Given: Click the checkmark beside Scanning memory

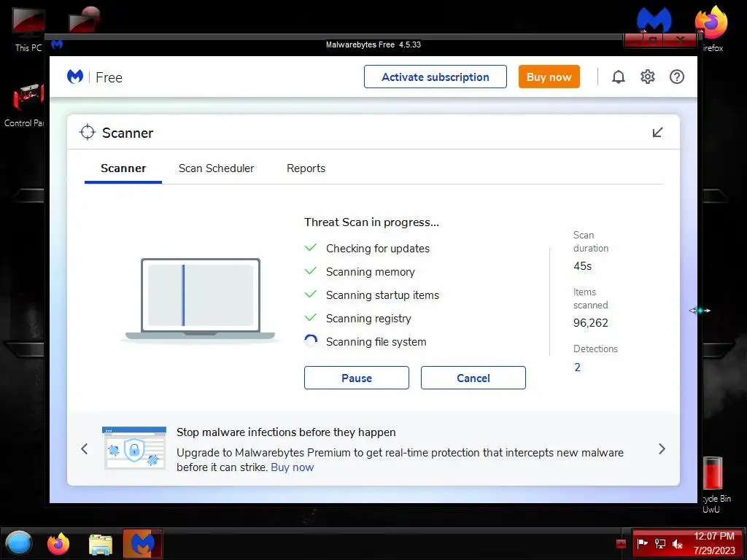Looking at the screenshot, I should (311, 271).
